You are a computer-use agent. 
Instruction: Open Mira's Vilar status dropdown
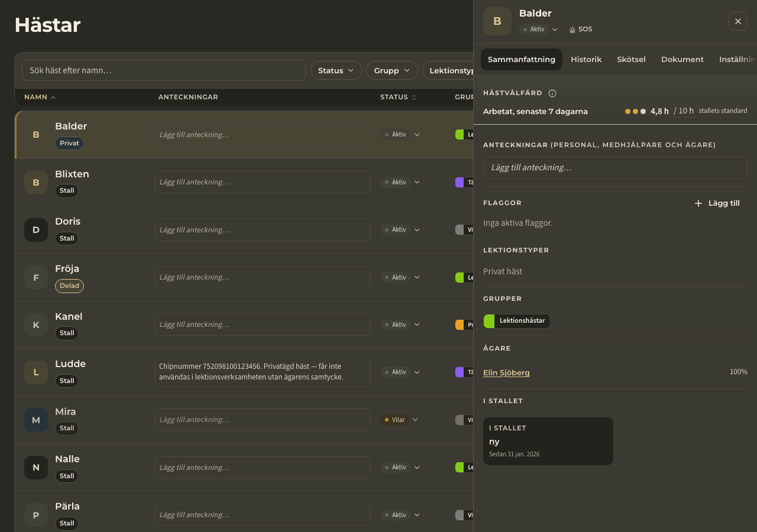pyautogui.click(x=400, y=420)
